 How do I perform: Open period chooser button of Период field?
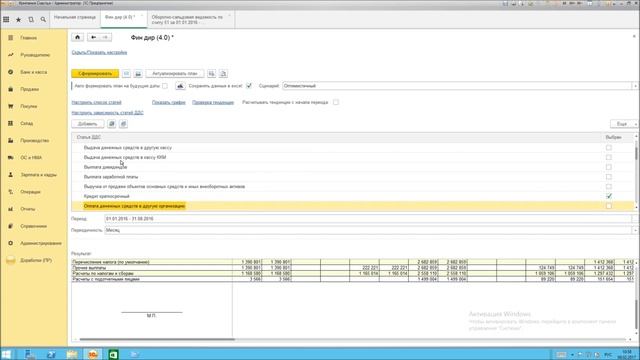[x=635, y=219]
